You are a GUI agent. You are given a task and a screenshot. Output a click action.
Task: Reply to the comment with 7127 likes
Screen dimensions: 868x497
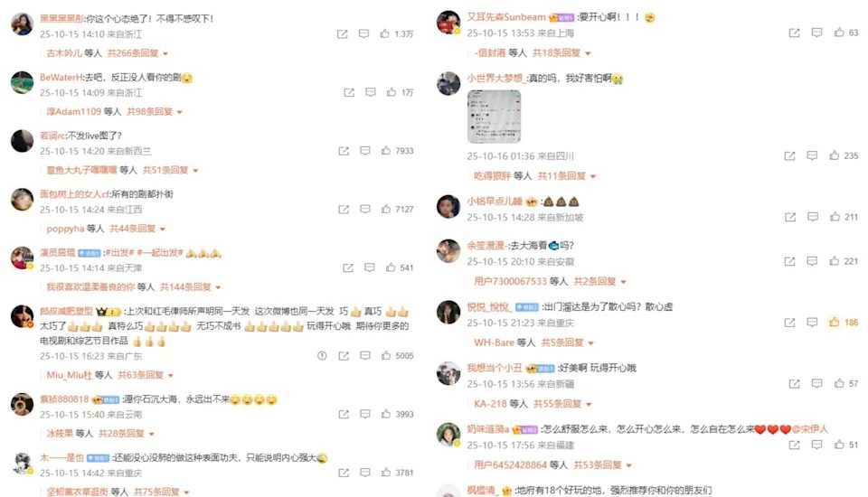coord(364,209)
